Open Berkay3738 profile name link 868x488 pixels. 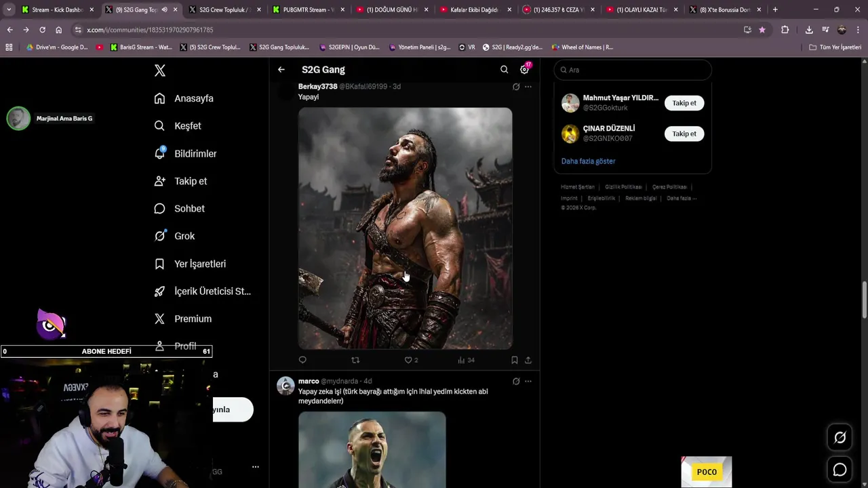317,87
